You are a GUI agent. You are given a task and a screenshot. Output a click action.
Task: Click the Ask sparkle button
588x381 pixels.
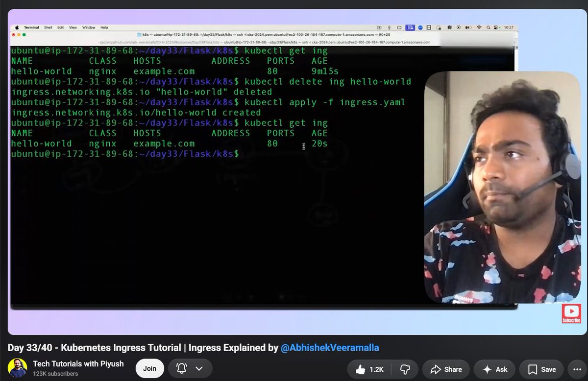coord(494,369)
